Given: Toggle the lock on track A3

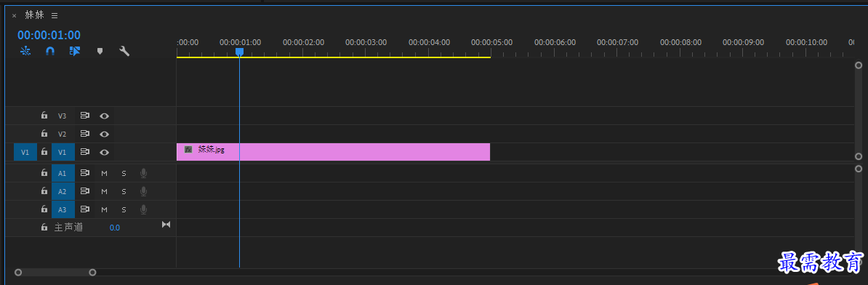Looking at the screenshot, I should pos(44,209).
